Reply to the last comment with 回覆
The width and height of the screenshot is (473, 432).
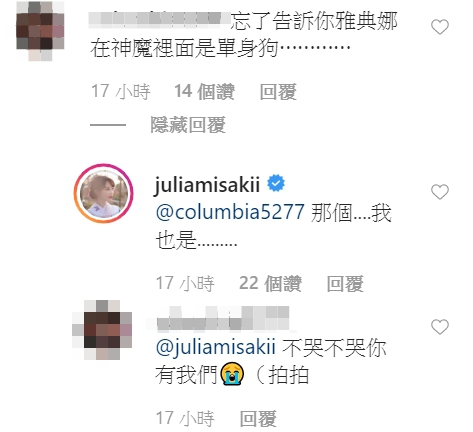[x=258, y=419]
